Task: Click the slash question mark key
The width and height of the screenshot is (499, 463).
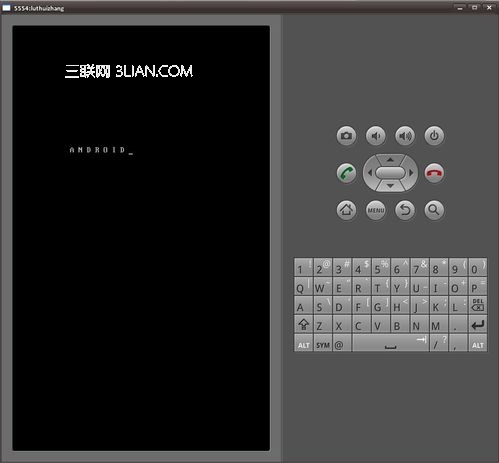Action: pyautogui.click(x=439, y=343)
